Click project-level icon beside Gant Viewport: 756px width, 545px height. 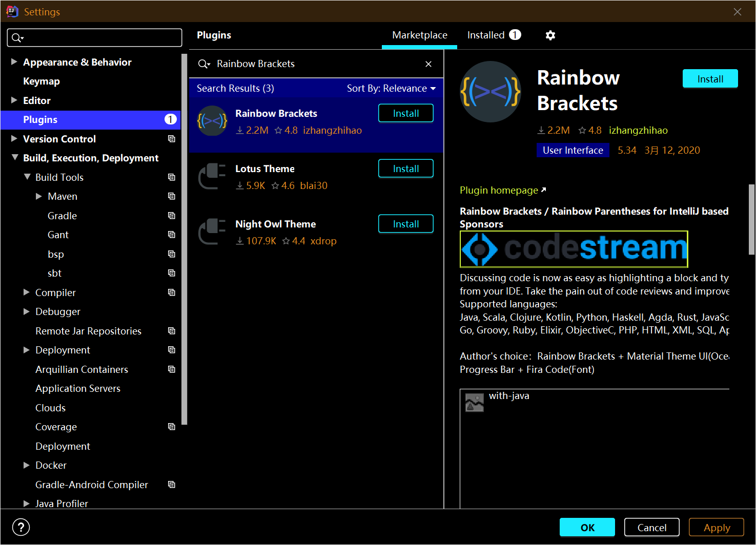pyautogui.click(x=172, y=235)
